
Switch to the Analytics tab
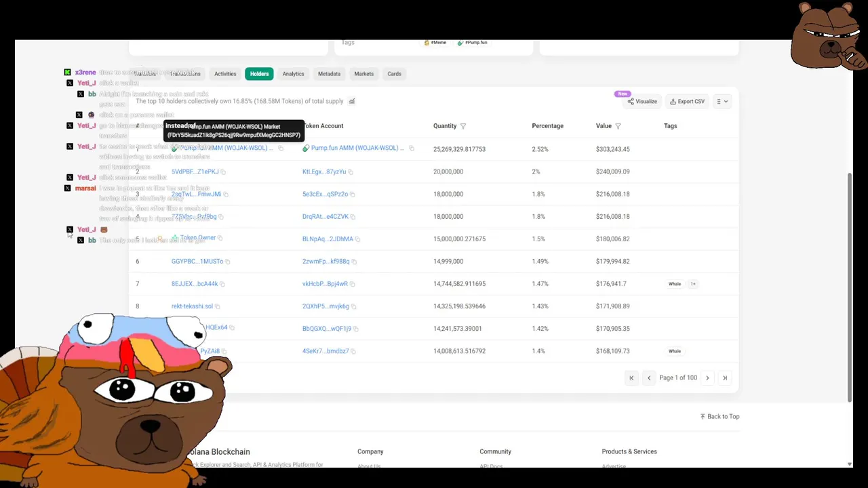point(293,74)
